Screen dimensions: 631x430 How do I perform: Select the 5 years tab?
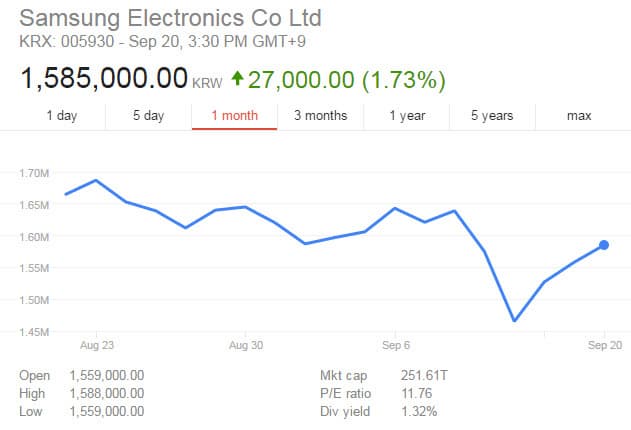(x=493, y=116)
